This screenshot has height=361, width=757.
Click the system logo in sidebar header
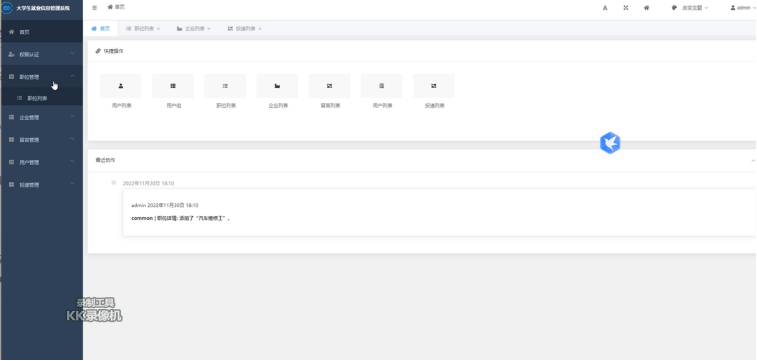(x=7, y=8)
